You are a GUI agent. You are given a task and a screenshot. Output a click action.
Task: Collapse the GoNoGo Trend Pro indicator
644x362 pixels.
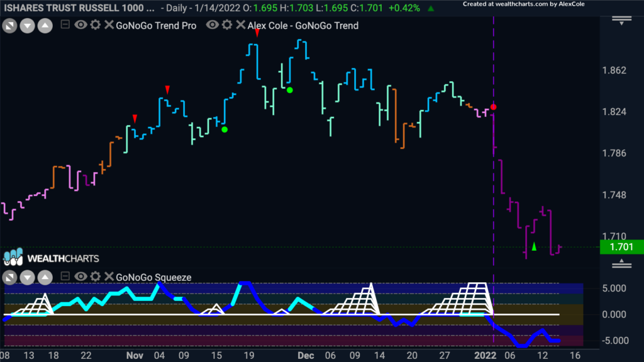point(65,25)
